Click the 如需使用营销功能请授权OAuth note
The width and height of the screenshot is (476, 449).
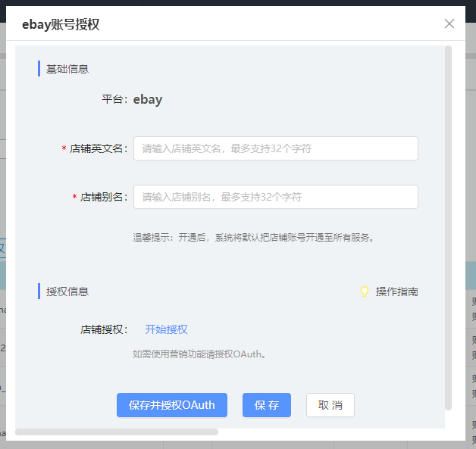point(199,354)
